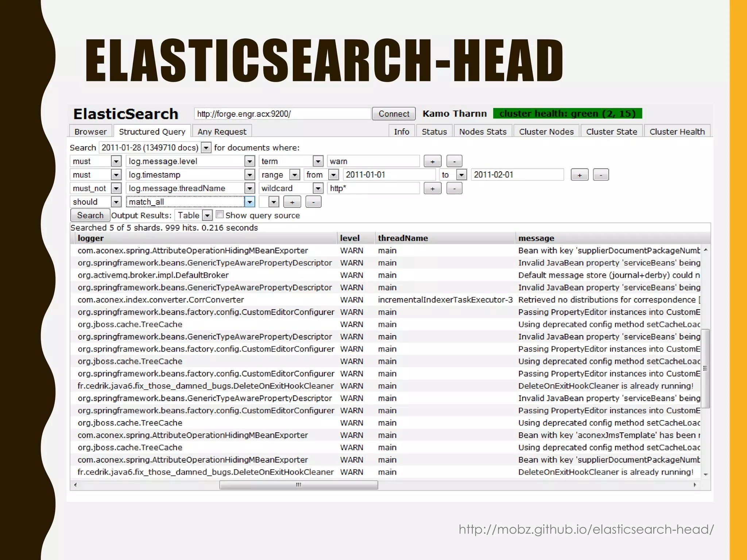This screenshot has height=560, width=747.
Task: Open the Cluster State tab
Action: pyautogui.click(x=612, y=131)
